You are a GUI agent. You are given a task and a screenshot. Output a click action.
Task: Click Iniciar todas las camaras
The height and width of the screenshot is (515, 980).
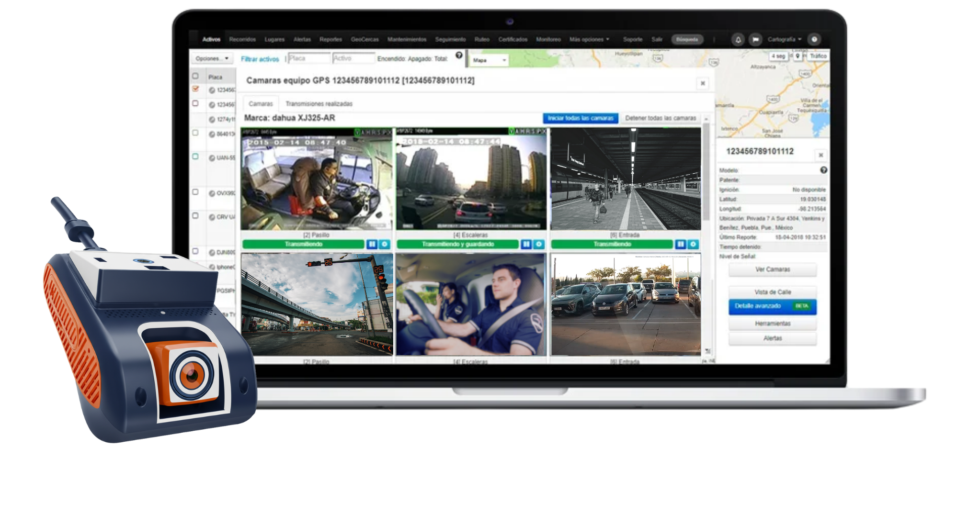[580, 118]
